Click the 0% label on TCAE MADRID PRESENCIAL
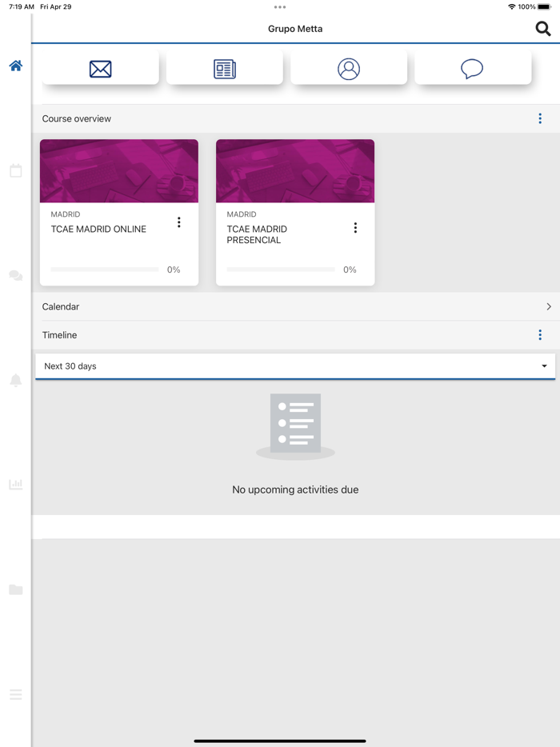560x747 pixels. point(350,270)
